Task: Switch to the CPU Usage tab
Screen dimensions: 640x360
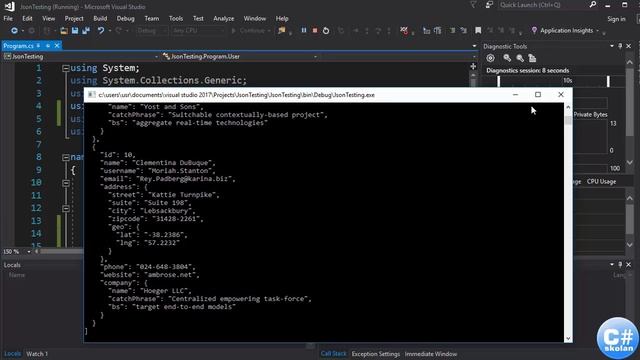Action: pos(601,182)
